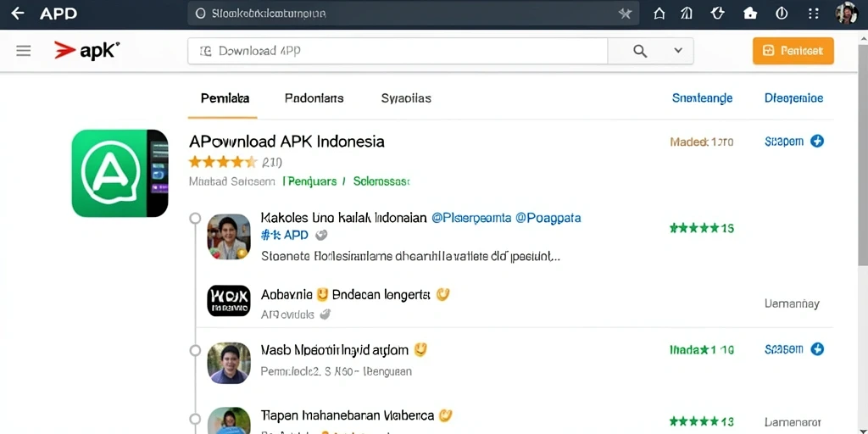
Task: Select the Pemlata tab
Action: (225, 98)
